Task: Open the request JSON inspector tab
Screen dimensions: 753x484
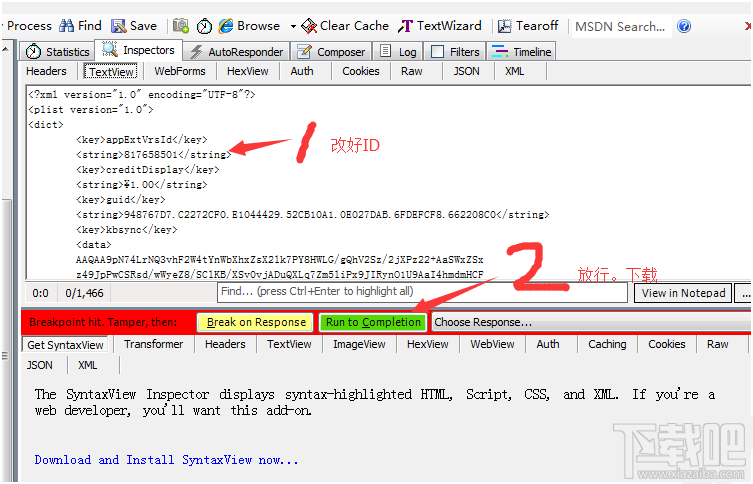Action: 466,71
